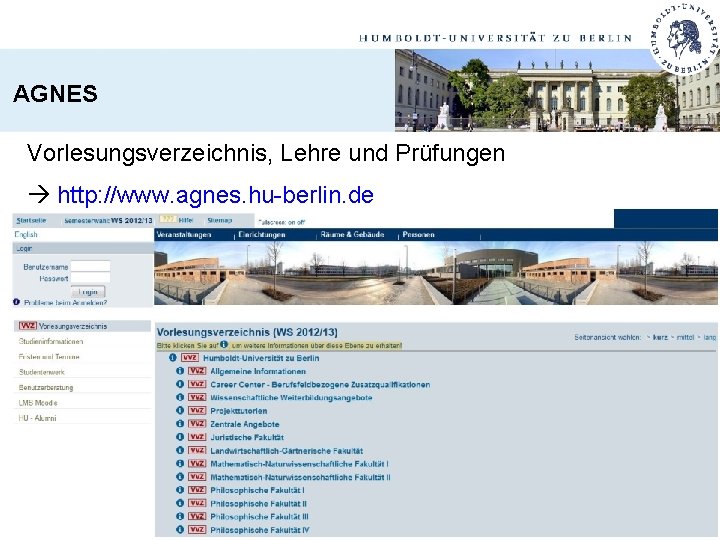Click the Login button

click(x=88, y=292)
